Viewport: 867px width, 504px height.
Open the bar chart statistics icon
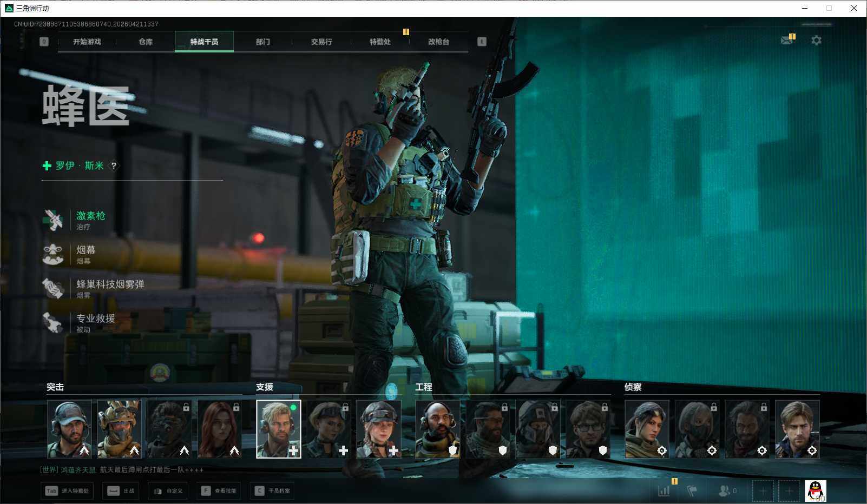click(x=664, y=490)
